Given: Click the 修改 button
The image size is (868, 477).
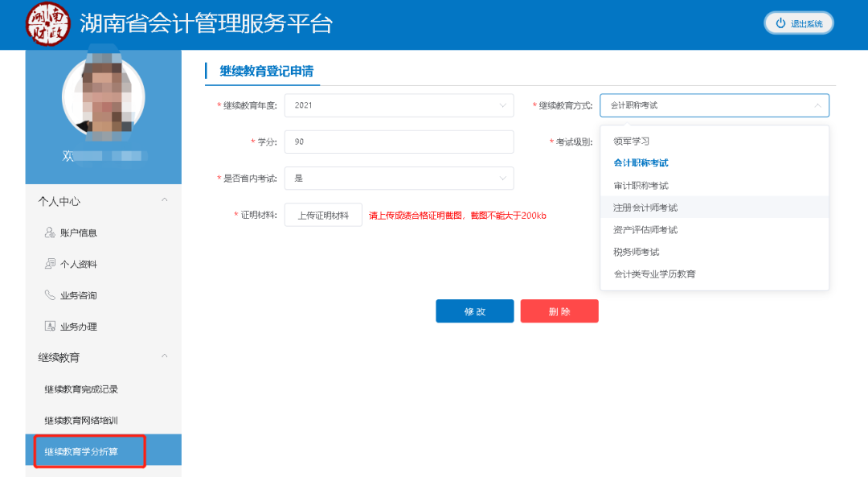Looking at the screenshot, I should [x=474, y=310].
